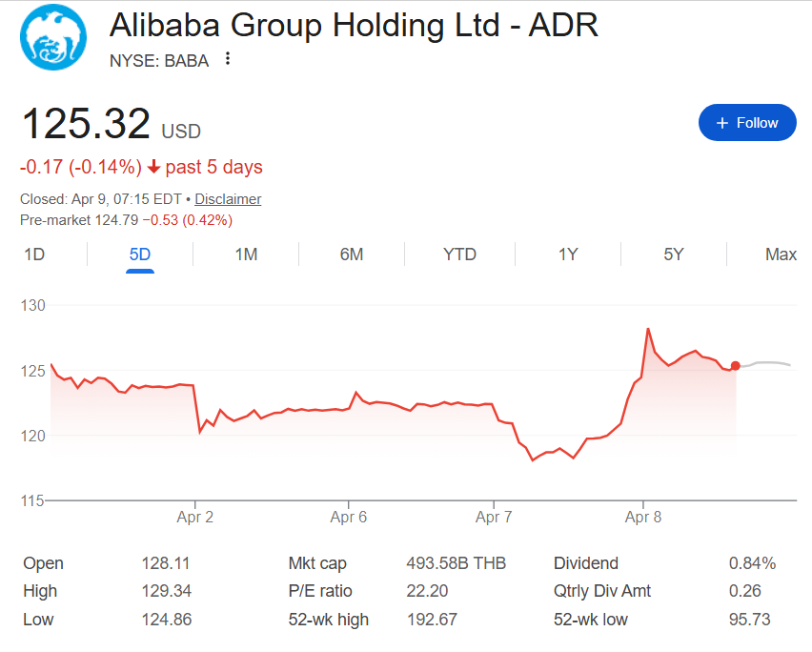The width and height of the screenshot is (812, 652).
Task: Open the three-dot menu next to NYSE: BABA
Action: [x=226, y=59]
